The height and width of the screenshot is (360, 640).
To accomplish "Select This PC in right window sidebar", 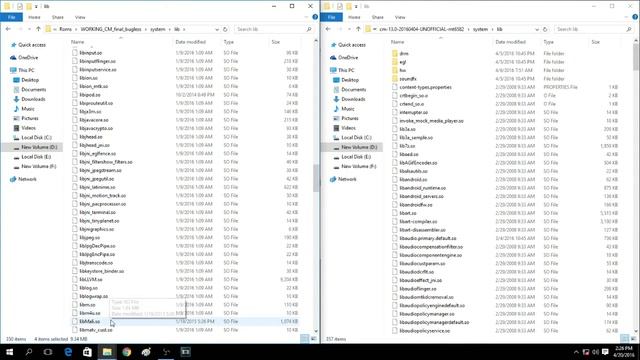I will (x=346, y=70).
